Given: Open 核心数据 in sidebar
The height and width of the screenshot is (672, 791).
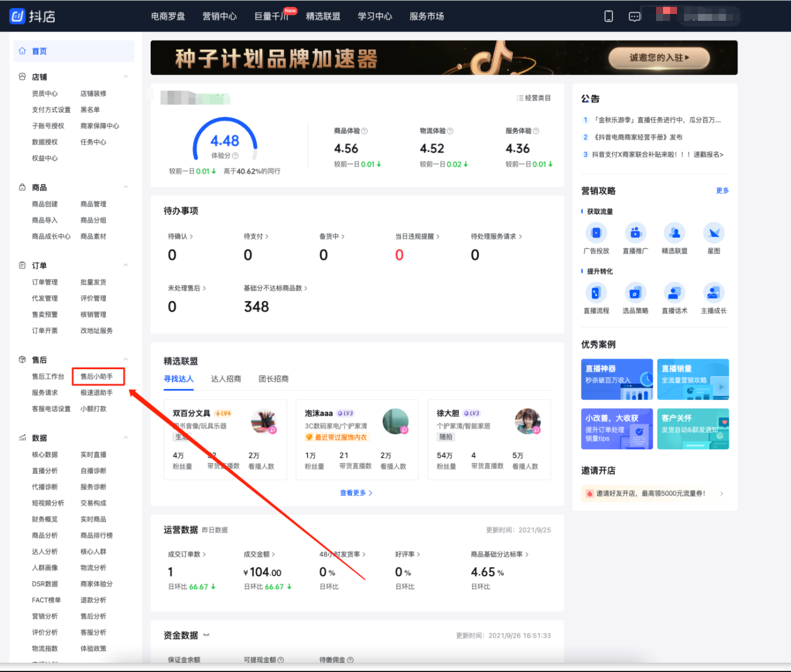Looking at the screenshot, I should pos(45,455).
